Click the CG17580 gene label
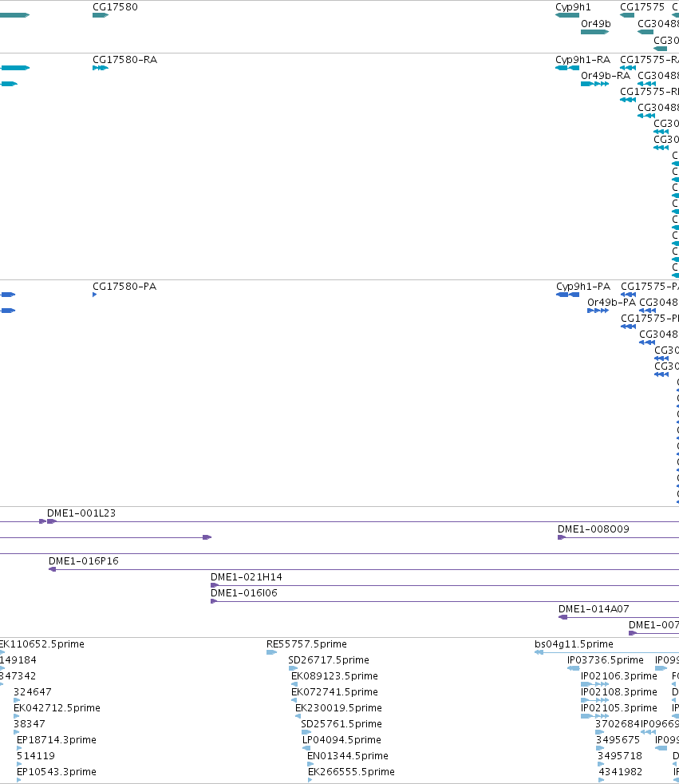The image size is (679, 784). [115, 7]
